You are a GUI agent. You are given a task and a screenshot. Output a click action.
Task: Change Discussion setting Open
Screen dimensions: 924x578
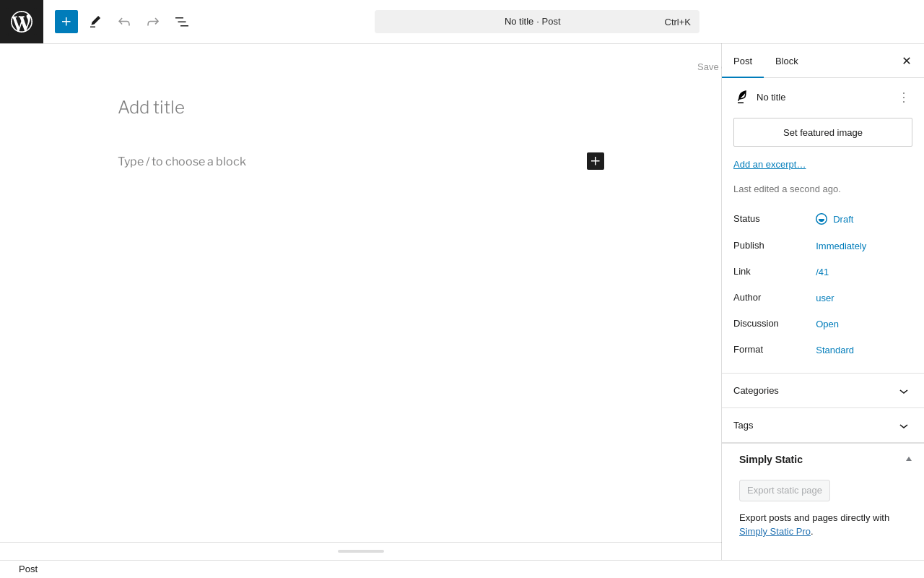[x=827, y=324]
